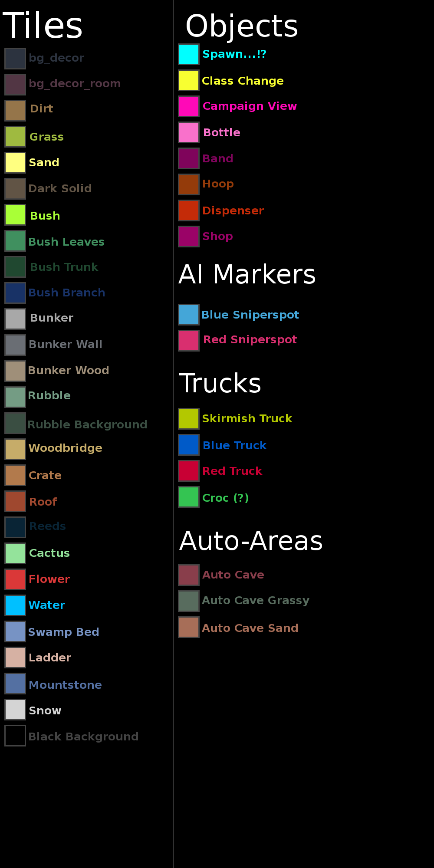This screenshot has height=868, width=434.
Task: Choose the Auto Cave Grassy swatch
Action: point(189,601)
